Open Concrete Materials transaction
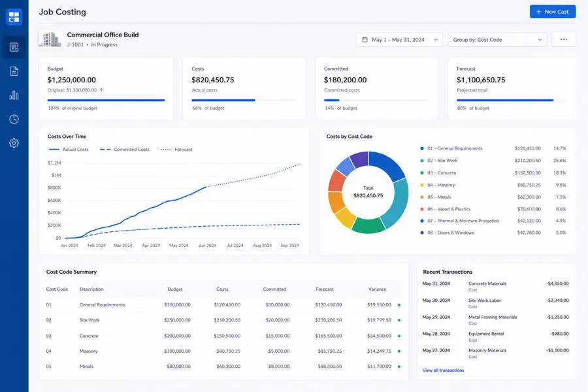This screenshot has width=588, height=392. point(495,287)
